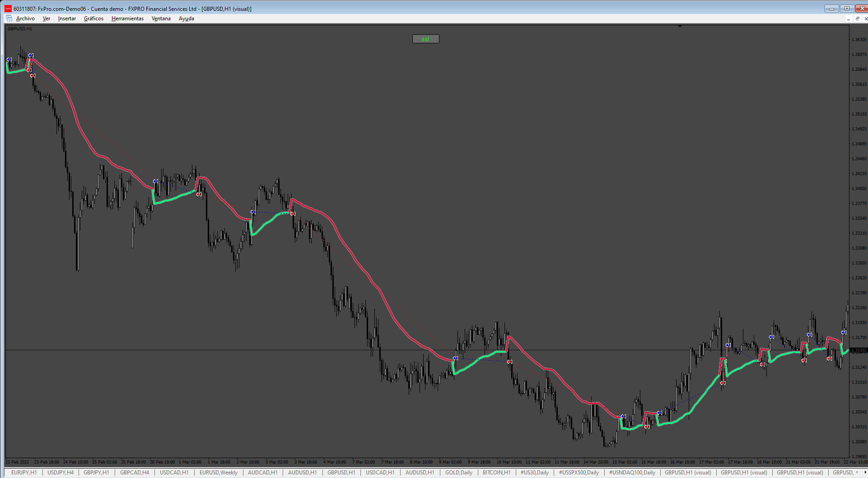
Task: Switch to the EURJPY,H1 chart tab
Action: 24,473
